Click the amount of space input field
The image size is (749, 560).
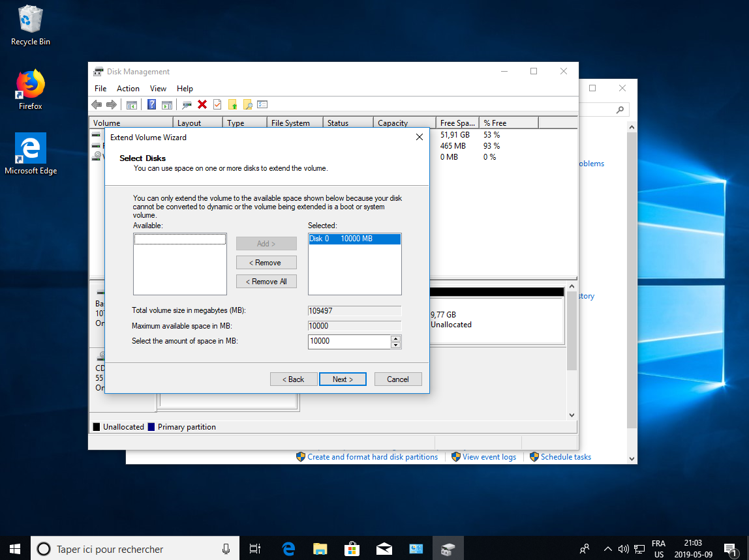pyautogui.click(x=349, y=341)
